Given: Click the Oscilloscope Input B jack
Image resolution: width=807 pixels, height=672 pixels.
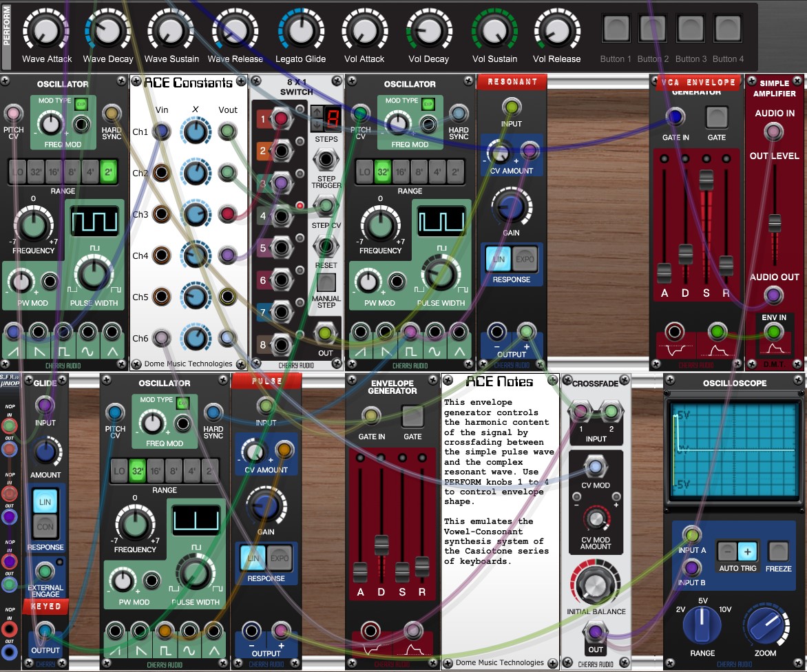Looking at the screenshot, I should tap(692, 568).
